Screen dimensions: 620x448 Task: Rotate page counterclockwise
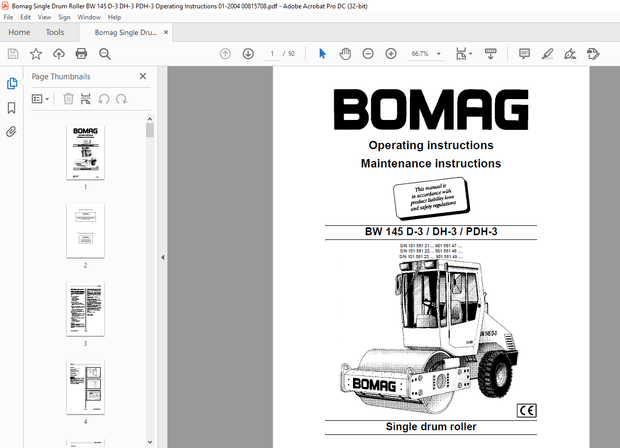[104, 99]
